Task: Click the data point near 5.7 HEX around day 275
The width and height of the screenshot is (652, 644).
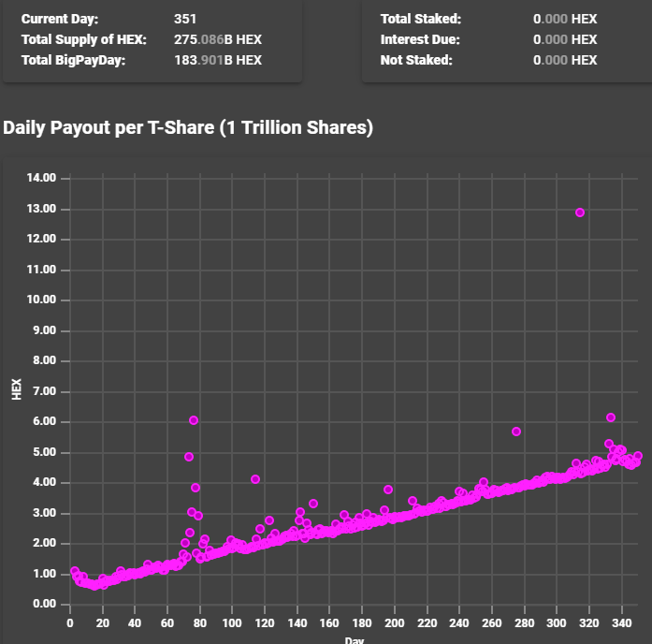Action: pyautogui.click(x=516, y=432)
